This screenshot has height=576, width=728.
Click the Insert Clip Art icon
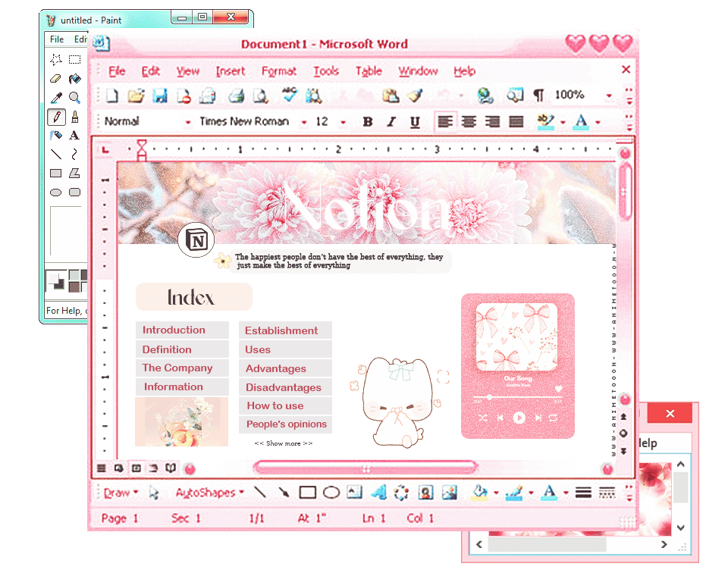[x=425, y=492]
